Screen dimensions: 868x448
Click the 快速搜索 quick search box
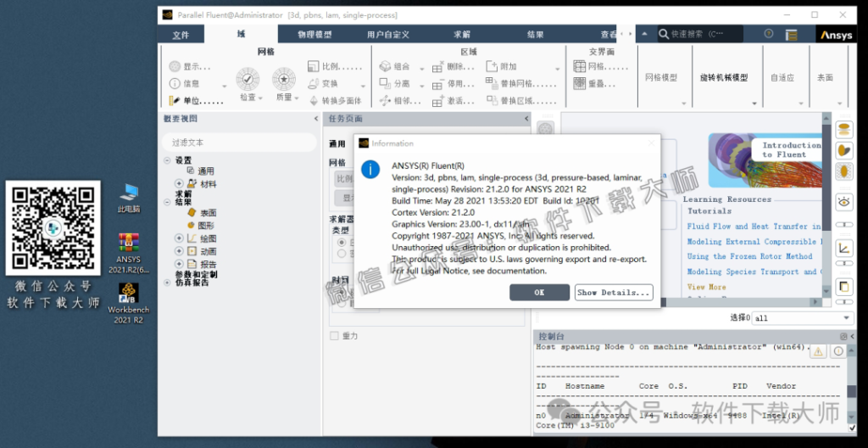(699, 34)
